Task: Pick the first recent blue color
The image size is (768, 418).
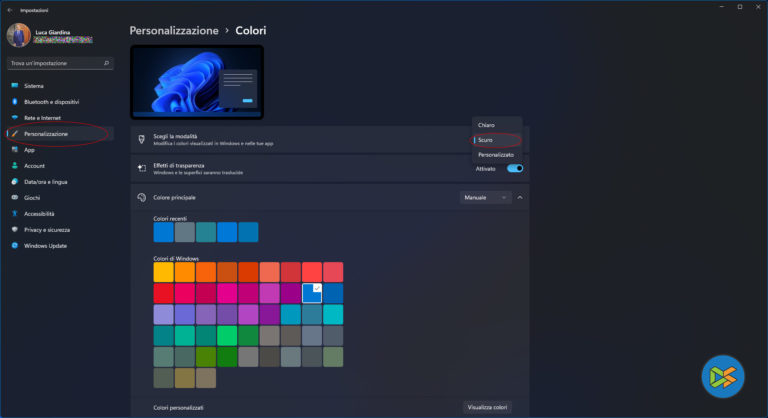Action: click(164, 232)
